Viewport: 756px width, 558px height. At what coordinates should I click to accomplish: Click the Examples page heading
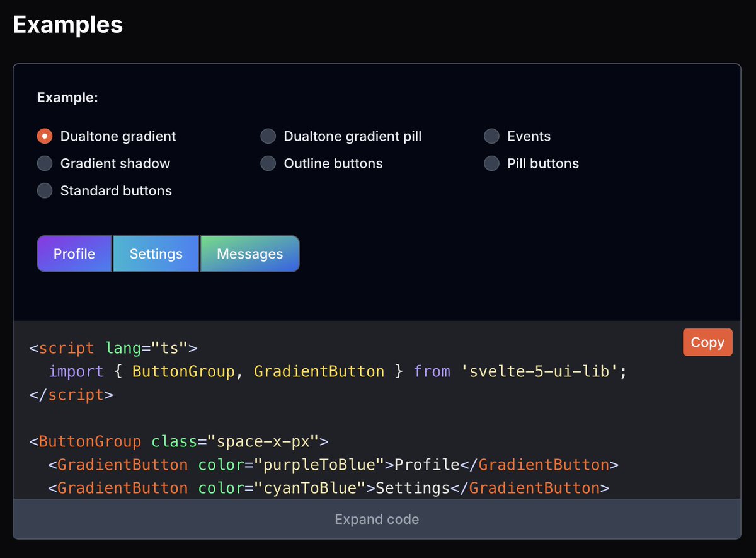coord(67,24)
